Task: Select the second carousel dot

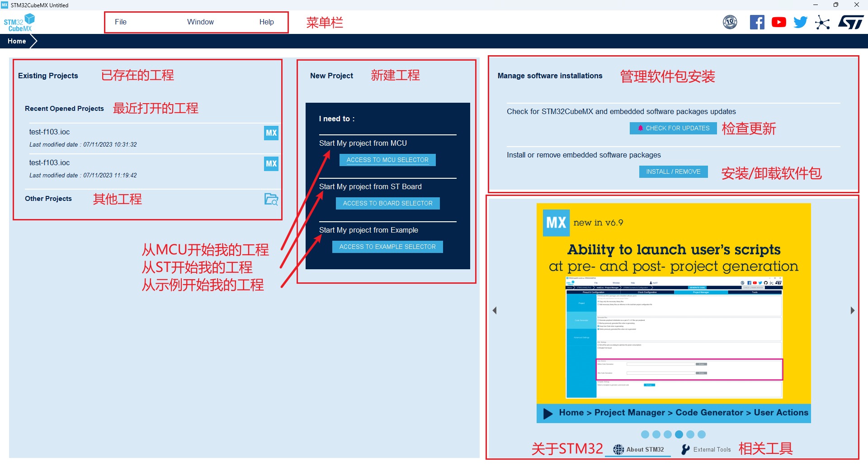Action: [656, 434]
